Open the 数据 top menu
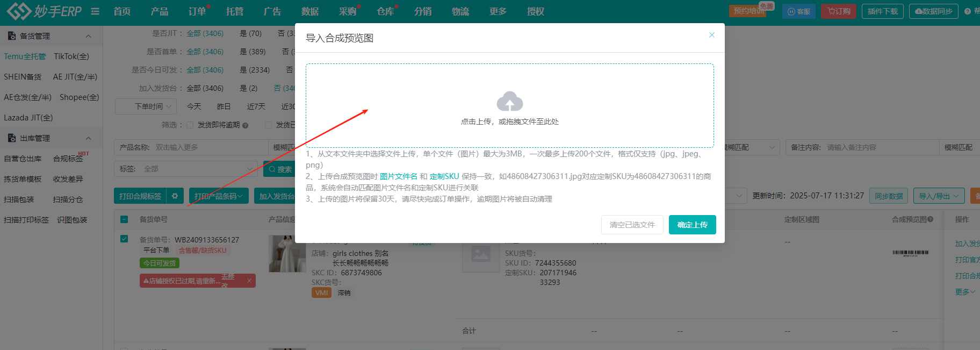This screenshot has width=980, height=350. 310,11
